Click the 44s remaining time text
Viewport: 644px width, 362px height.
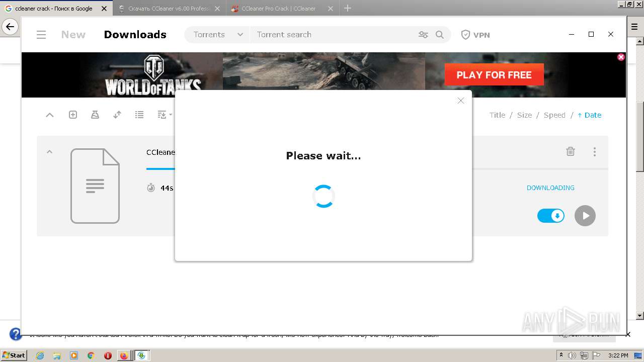point(167,188)
